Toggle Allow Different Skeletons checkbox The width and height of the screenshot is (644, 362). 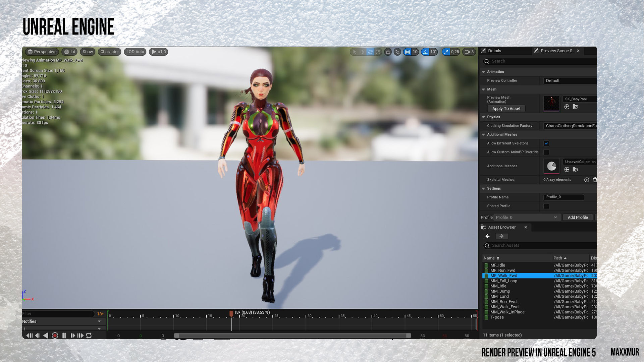546,143
